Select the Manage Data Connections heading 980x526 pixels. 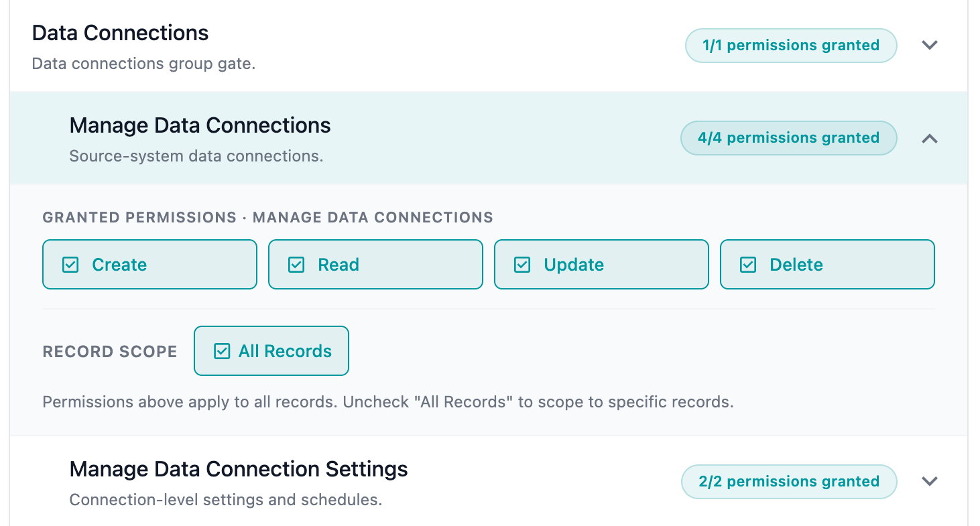200,125
